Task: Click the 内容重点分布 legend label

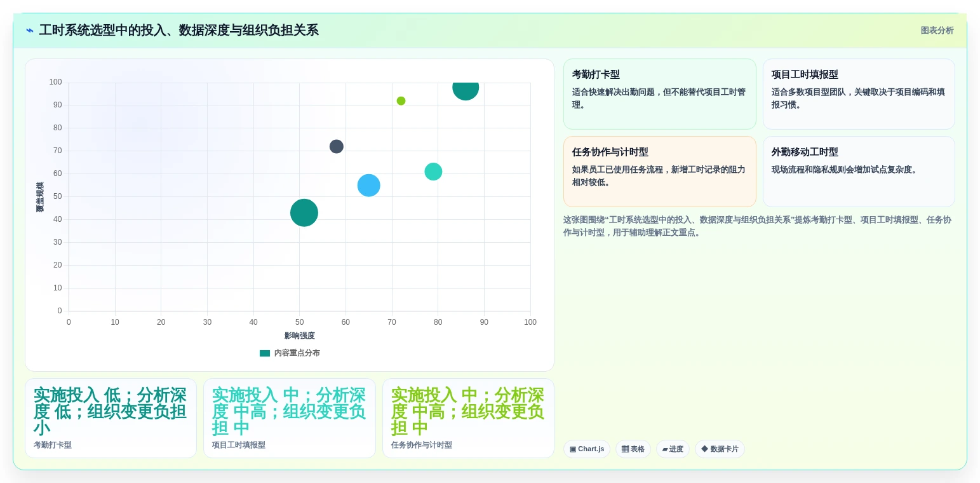Action: tap(297, 353)
